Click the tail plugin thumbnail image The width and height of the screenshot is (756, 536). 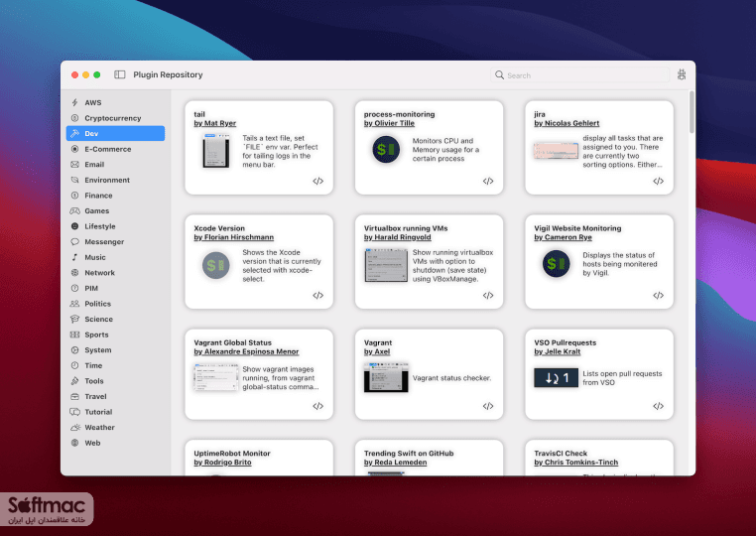(x=216, y=151)
